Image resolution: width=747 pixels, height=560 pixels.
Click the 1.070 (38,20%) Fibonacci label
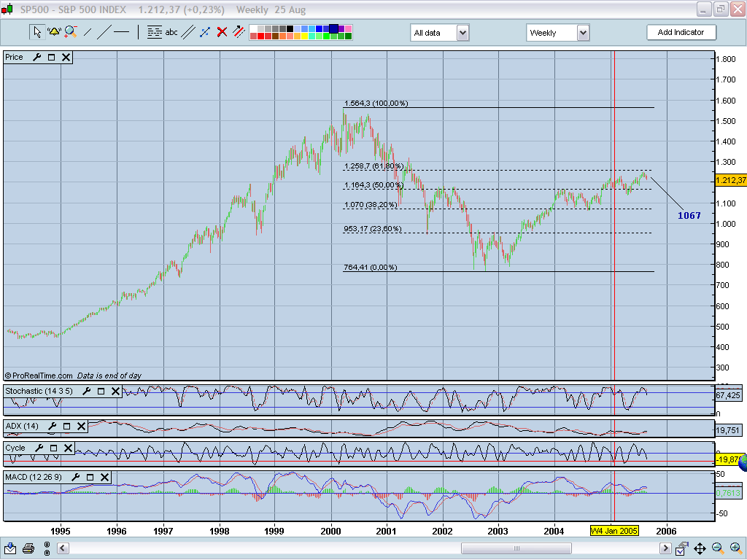click(370, 205)
